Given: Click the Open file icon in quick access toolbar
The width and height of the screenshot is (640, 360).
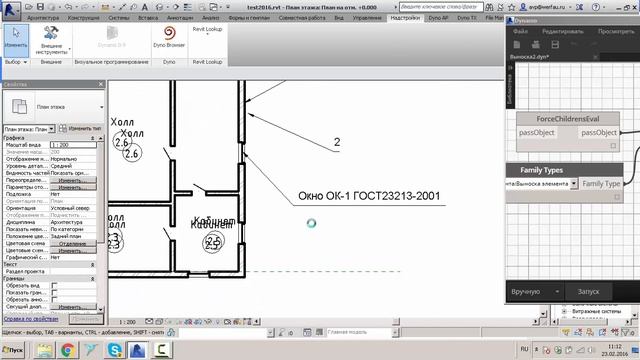Looking at the screenshot, I should pos(29,7).
